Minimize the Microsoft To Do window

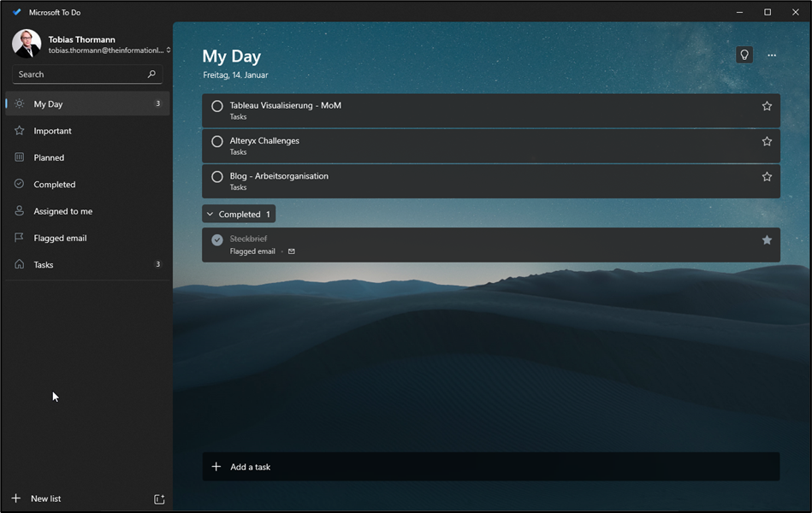tap(739, 12)
